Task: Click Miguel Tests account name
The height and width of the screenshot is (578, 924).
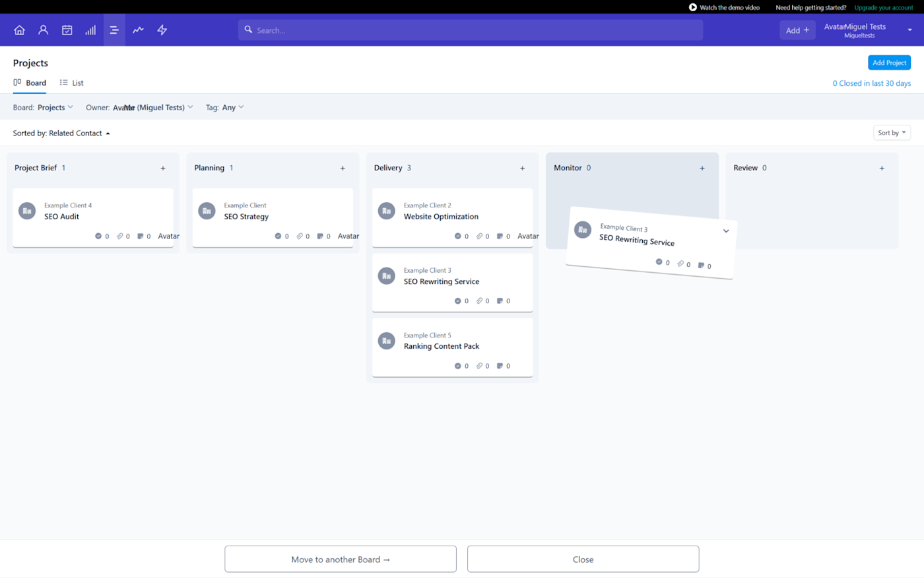Action: pos(865,26)
